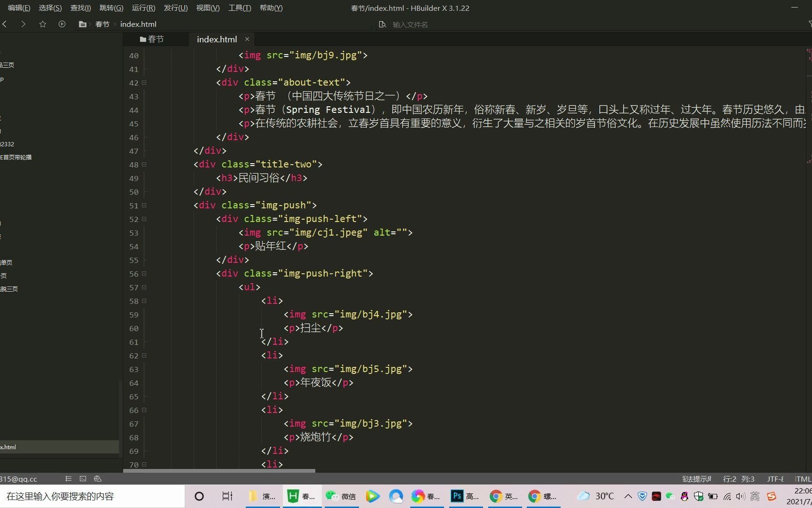Open the 春节 breadcrumb folder
Screen dimensions: 812x508
click(x=102, y=24)
